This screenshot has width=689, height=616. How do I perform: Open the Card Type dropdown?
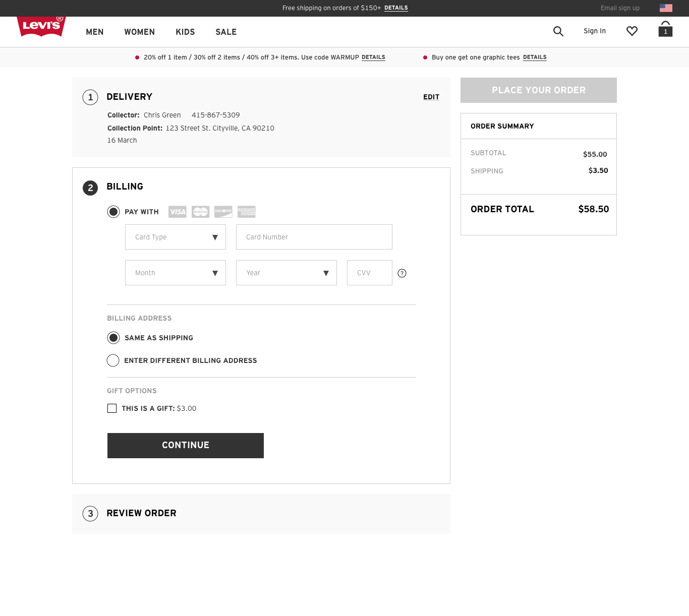tap(176, 237)
